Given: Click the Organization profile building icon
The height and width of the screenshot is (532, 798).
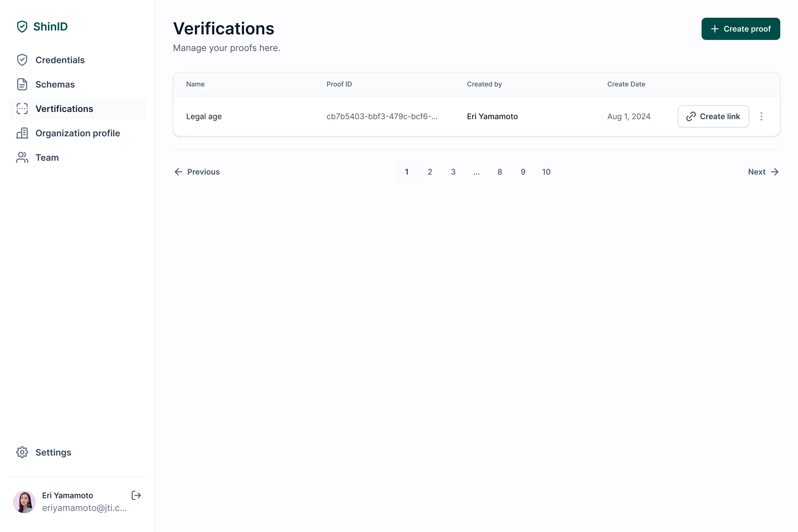Looking at the screenshot, I should [22, 133].
